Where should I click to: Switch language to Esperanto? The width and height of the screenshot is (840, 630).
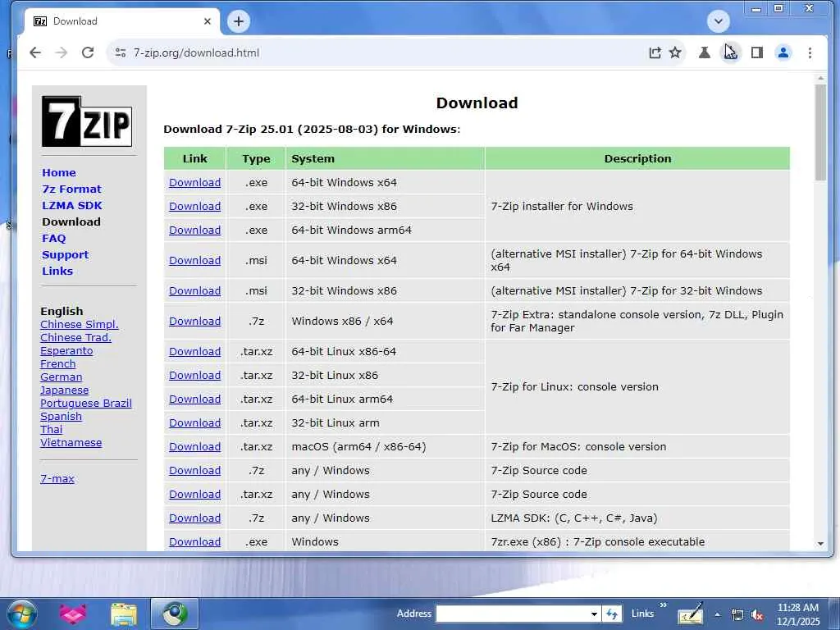pos(66,351)
